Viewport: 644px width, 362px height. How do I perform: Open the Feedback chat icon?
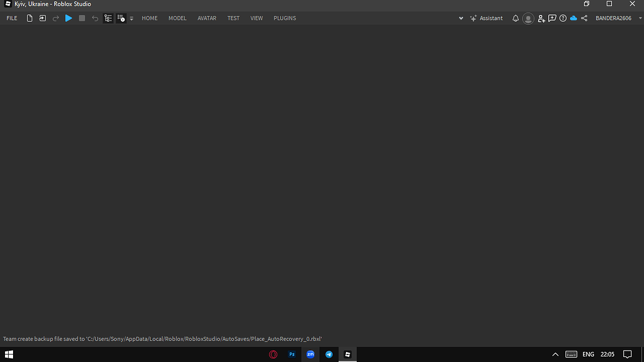552,18
